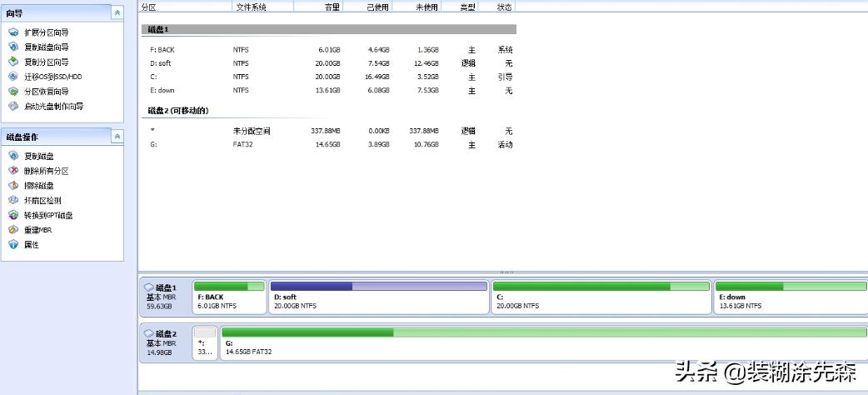Sort by the 类型 column header
868x395 pixels.
(x=460, y=7)
